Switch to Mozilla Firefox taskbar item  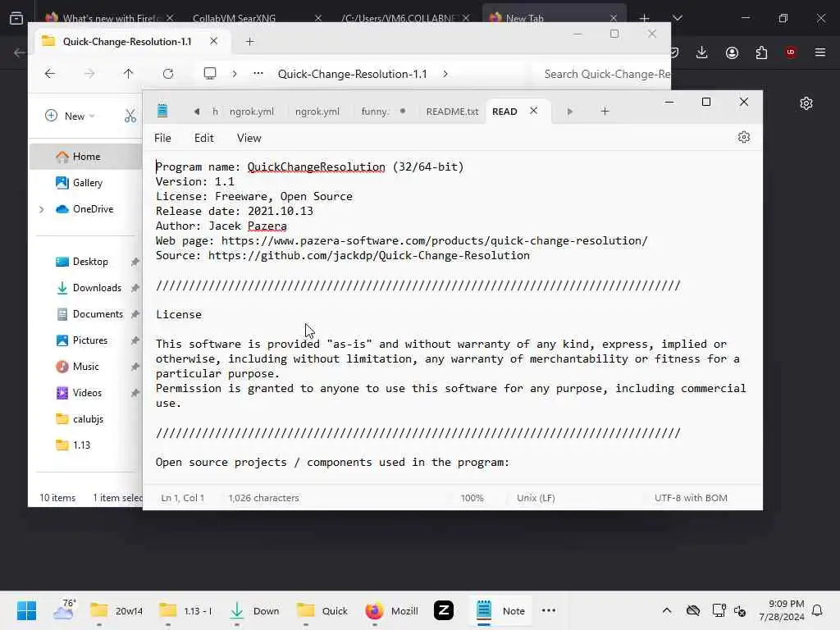tap(391, 610)
